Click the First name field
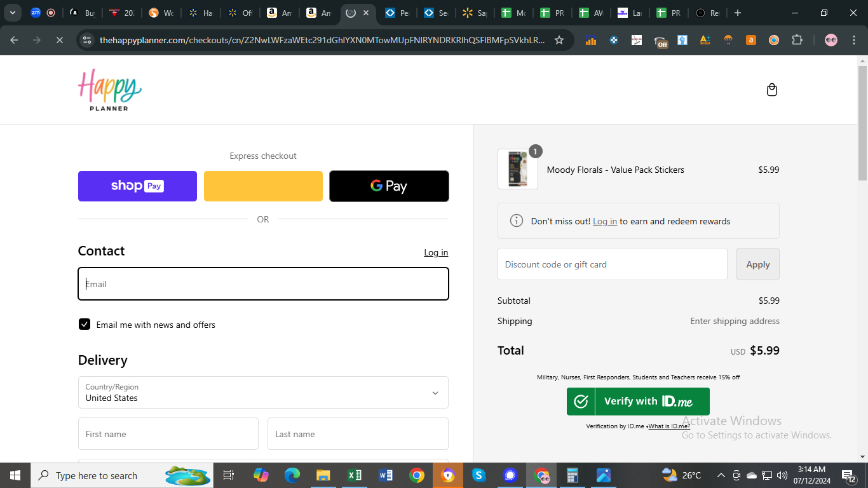This screenshot has height=488, width=868. pos(168,434)
